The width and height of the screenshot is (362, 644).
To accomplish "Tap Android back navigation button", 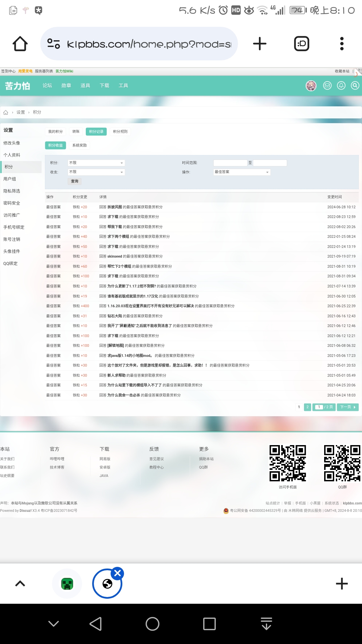I will point(96,624).
